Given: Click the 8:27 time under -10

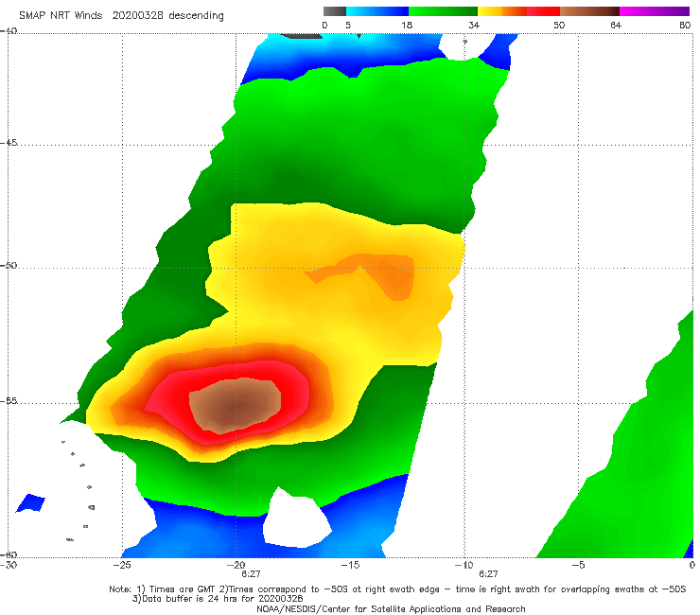Looking at the screenshot, I should pyautogui.click(x=488, y=574).
